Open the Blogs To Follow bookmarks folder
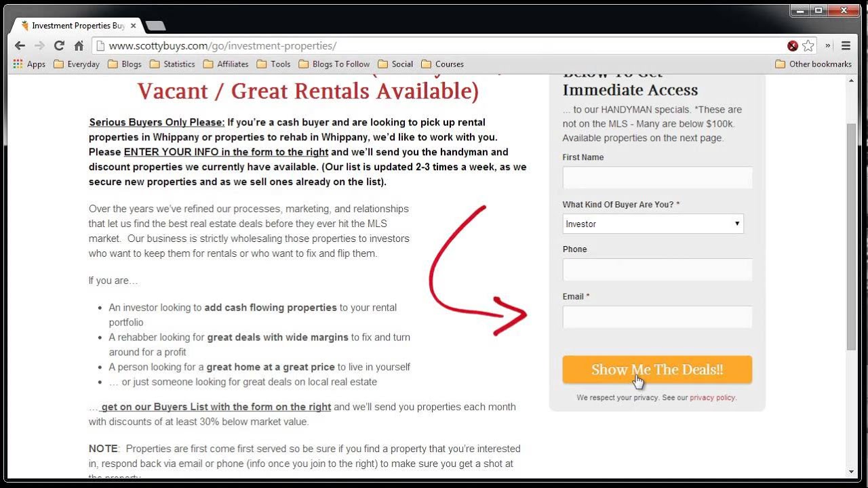 click(x=334, y=64)
